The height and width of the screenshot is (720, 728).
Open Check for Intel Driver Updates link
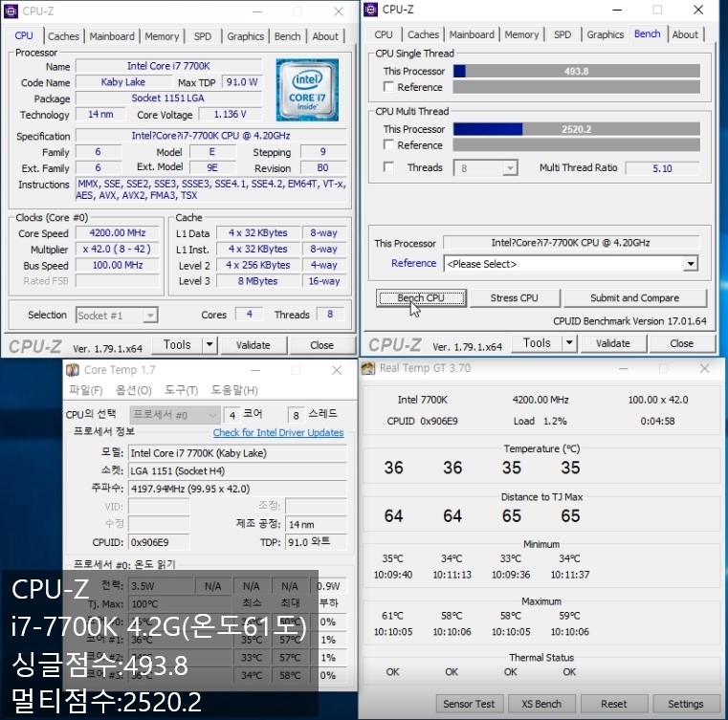278,432
